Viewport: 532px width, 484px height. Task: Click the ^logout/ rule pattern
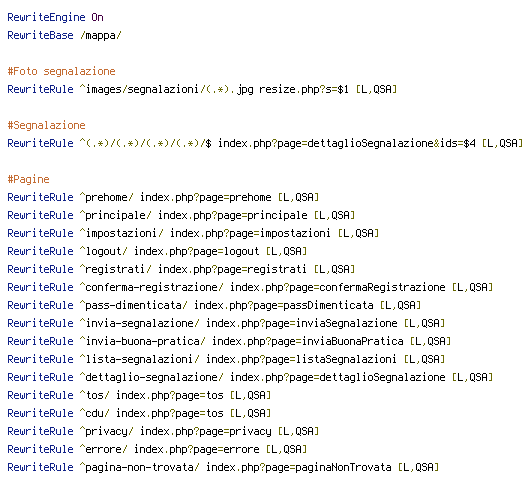click(103, 251)
